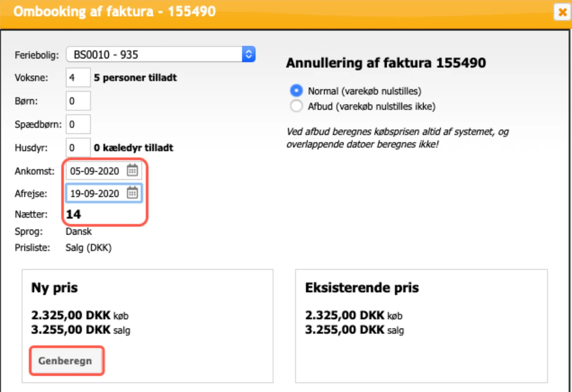This screenshot has height=392, width=572.
Task: Click the down arrow of the Feriebolig selector
Action: [x=248, y=57]
